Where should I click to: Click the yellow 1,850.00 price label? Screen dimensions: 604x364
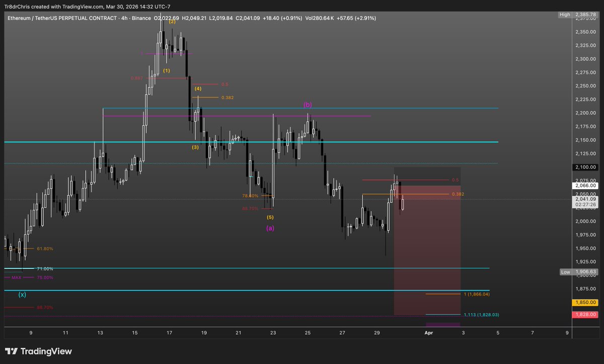tap(585, 303)
